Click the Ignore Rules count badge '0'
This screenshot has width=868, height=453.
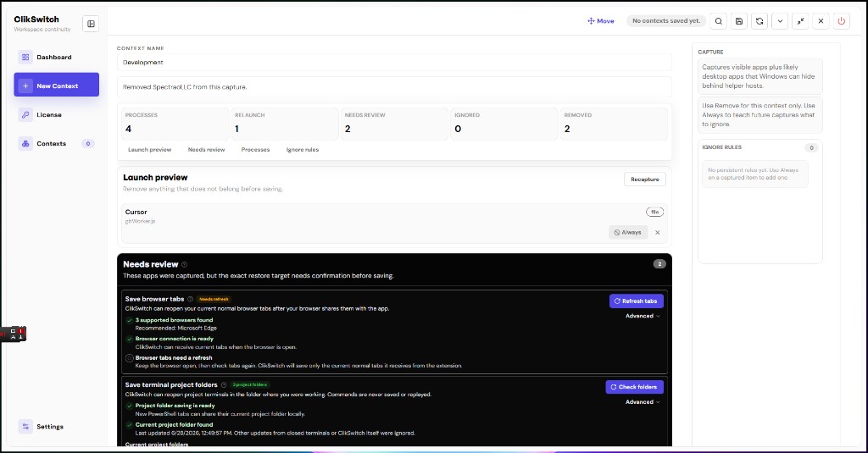811,147
